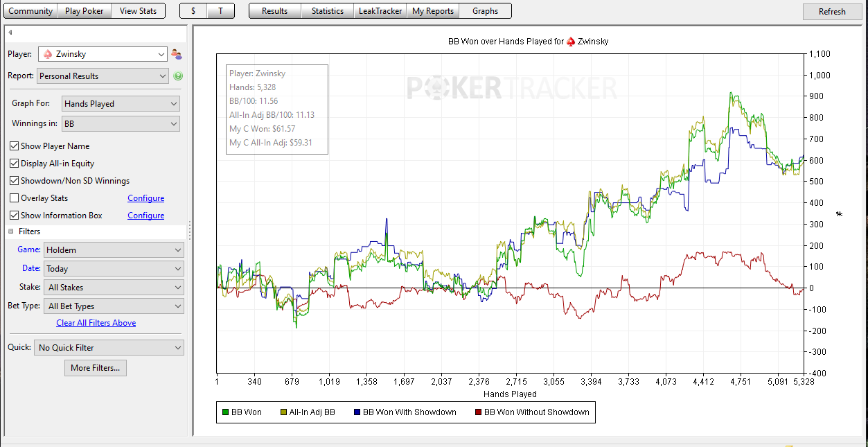Click the dollar sign cash games button
The image size is (868, 447).
pos(193,11)
